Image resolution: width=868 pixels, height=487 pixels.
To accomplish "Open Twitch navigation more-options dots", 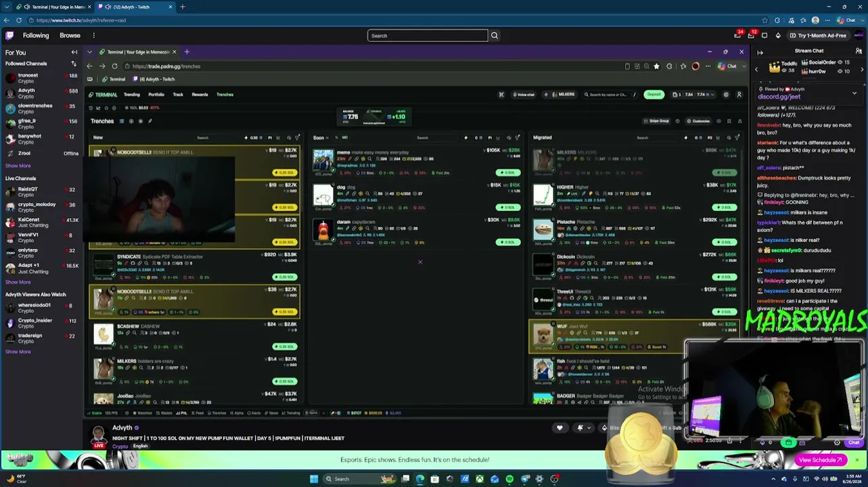I will [93, 36].
